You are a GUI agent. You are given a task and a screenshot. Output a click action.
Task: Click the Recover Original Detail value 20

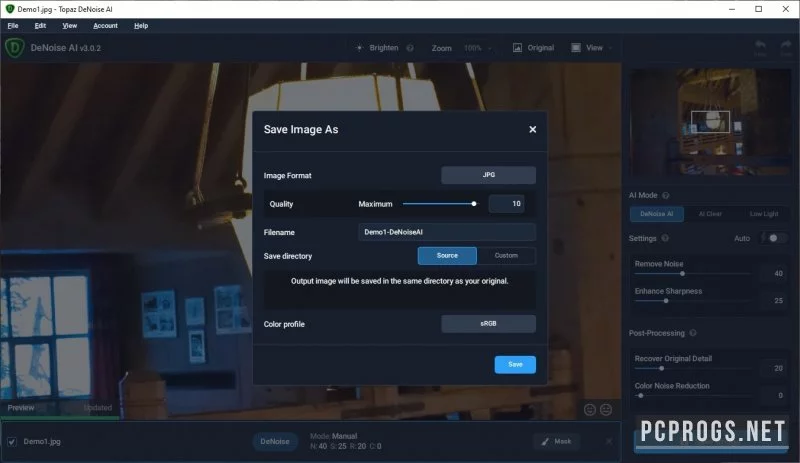pyautogui.click(x=778, y=368)
